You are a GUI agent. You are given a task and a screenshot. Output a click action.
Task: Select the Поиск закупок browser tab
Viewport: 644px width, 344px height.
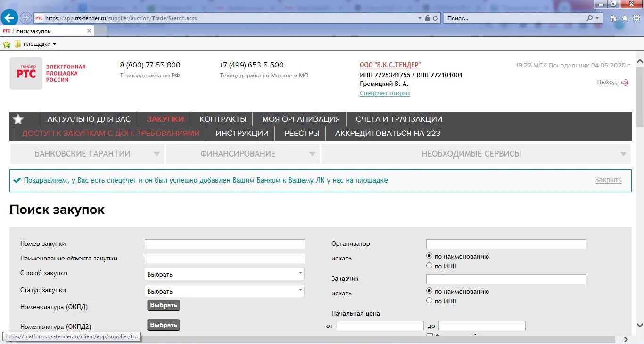pos(47,31)
